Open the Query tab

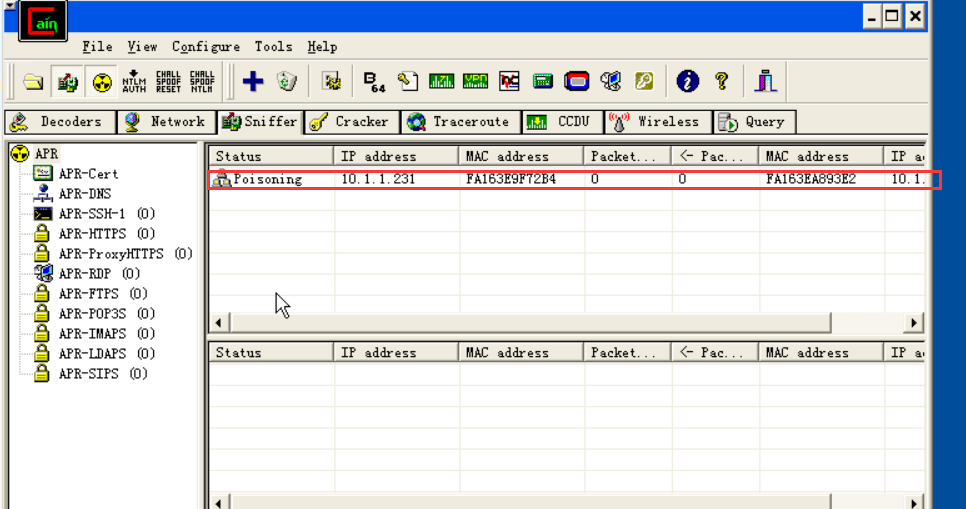(754, 122)
